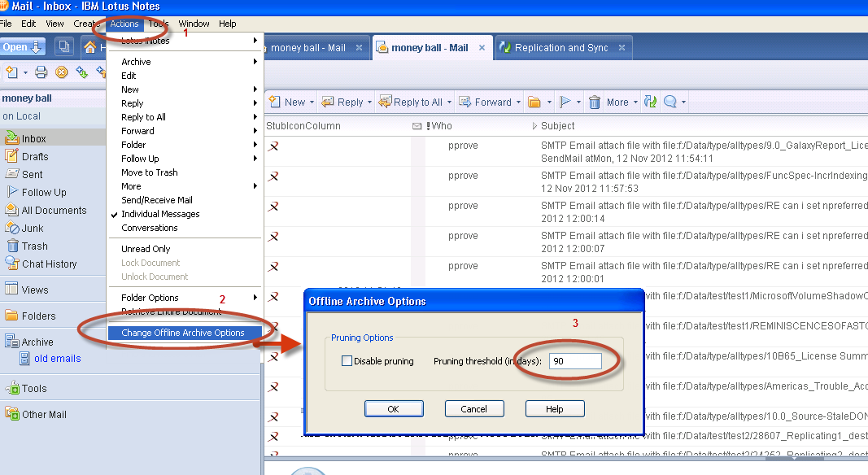Open the FuncSpec-IncrIndexing email row
Screen dimensions: 868x475
pyautogui.click(x=566, y=181)
